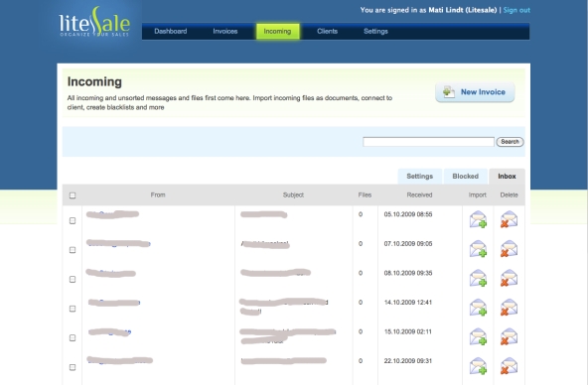Open the Dashboard navigation tab

point(170,31)
